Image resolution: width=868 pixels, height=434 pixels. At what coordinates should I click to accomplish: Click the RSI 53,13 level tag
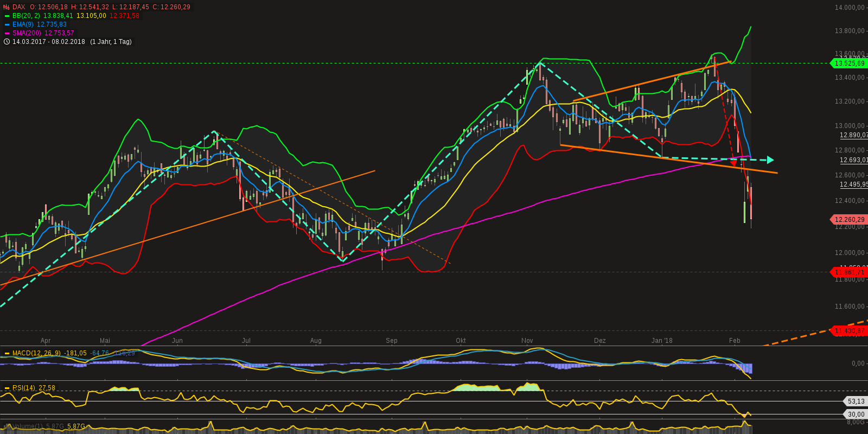pos(856,401)
